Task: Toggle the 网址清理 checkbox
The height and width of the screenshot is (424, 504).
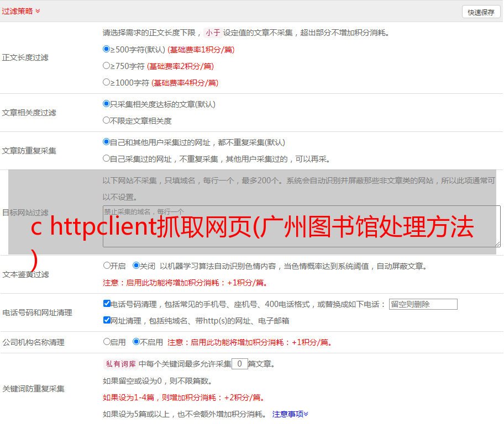Action: click(x=107, y=320)
